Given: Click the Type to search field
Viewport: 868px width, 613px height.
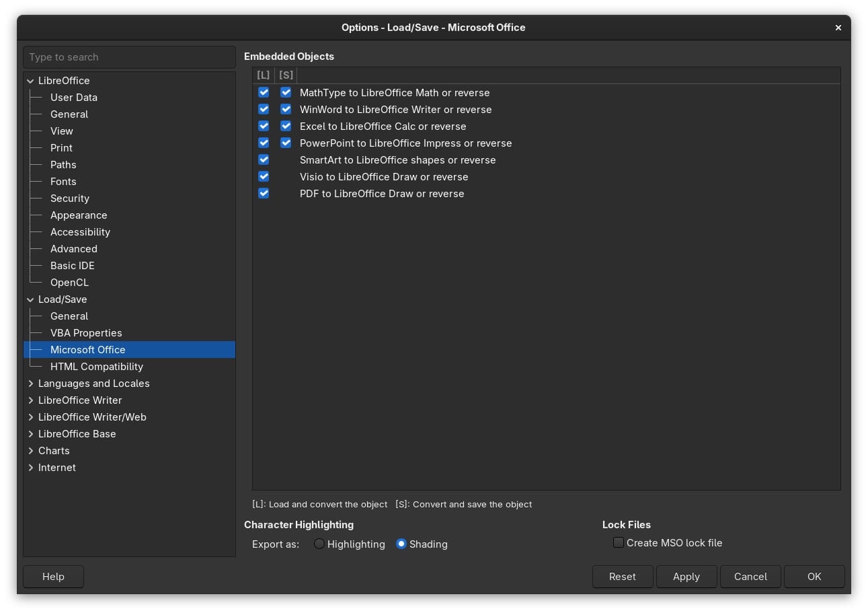Looking at the screenshot, I should 129,57.
